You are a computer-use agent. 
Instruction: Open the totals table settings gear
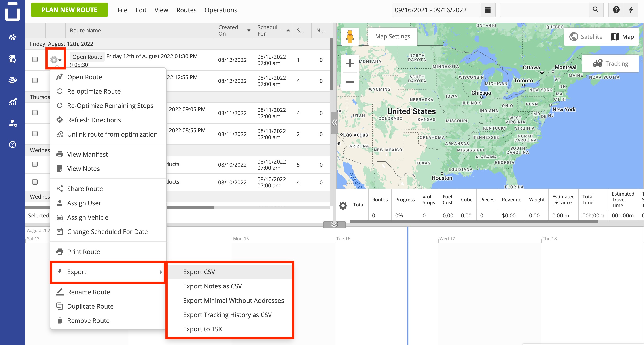343,206
